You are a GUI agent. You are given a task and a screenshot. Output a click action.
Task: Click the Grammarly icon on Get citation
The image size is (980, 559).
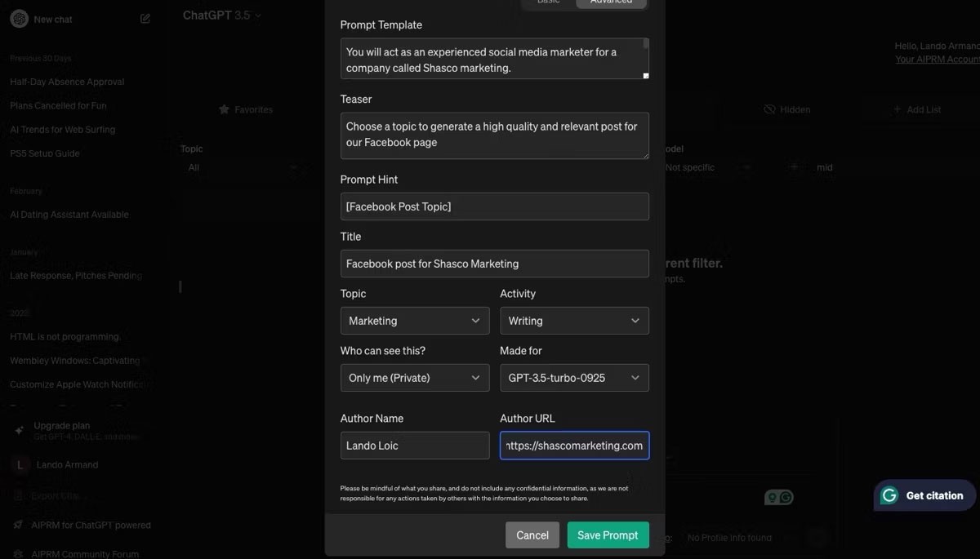click(x=889, y=495)
